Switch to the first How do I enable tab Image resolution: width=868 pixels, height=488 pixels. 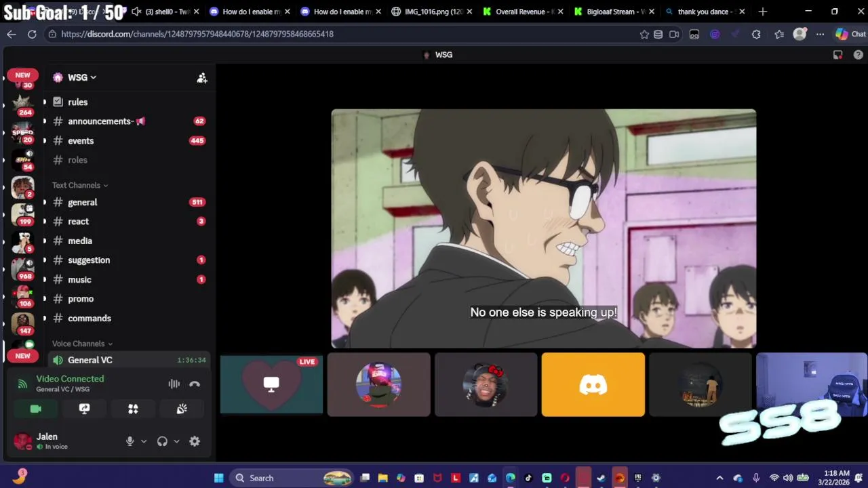click(x=250, y=12)
